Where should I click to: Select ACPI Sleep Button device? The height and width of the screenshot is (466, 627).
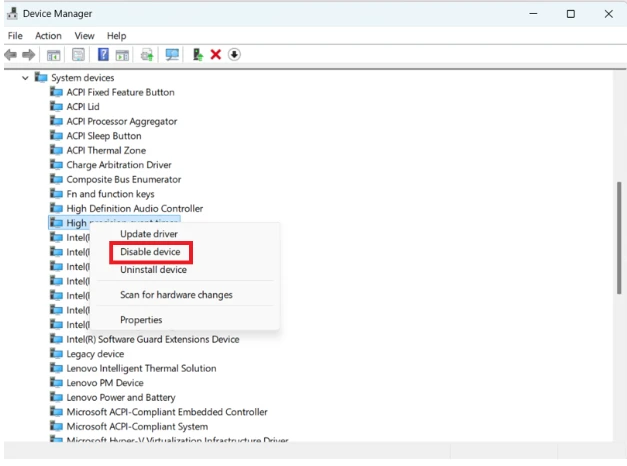pyautogui.click(x=104, y=136)
